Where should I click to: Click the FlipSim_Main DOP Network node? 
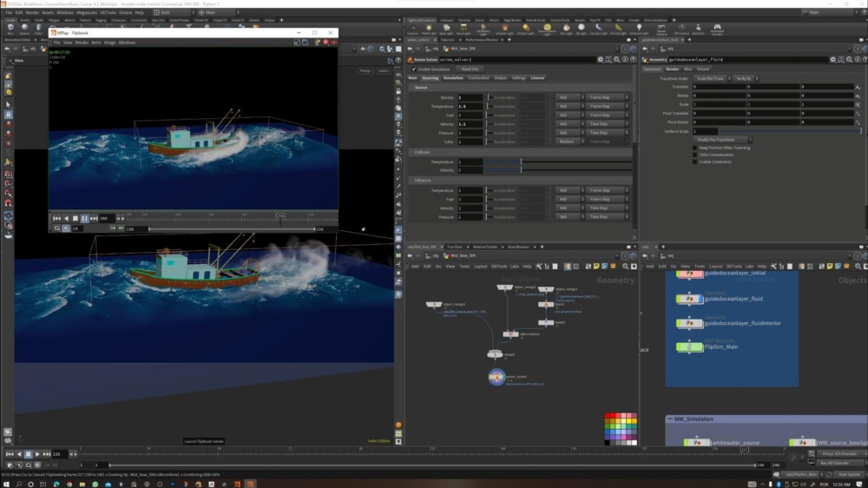[x=690, y=346]
